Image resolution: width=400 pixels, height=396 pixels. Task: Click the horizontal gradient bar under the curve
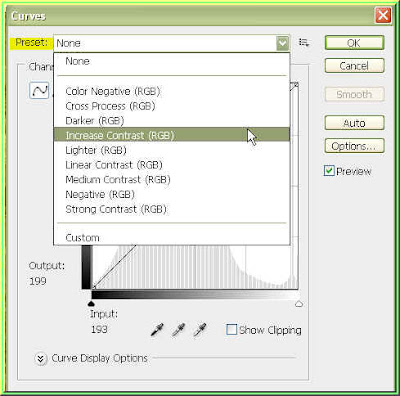click(195, 295)
